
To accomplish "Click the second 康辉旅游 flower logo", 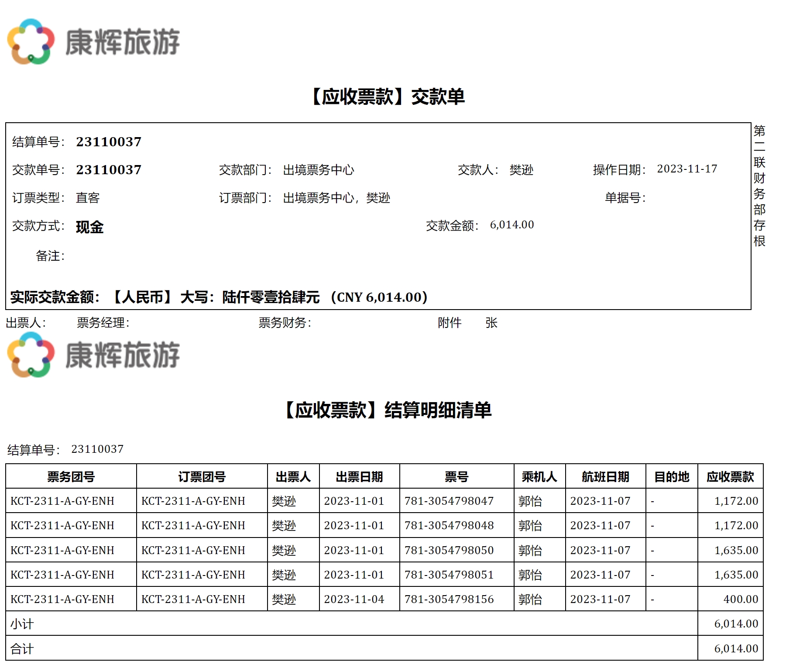I will [31, 355].
